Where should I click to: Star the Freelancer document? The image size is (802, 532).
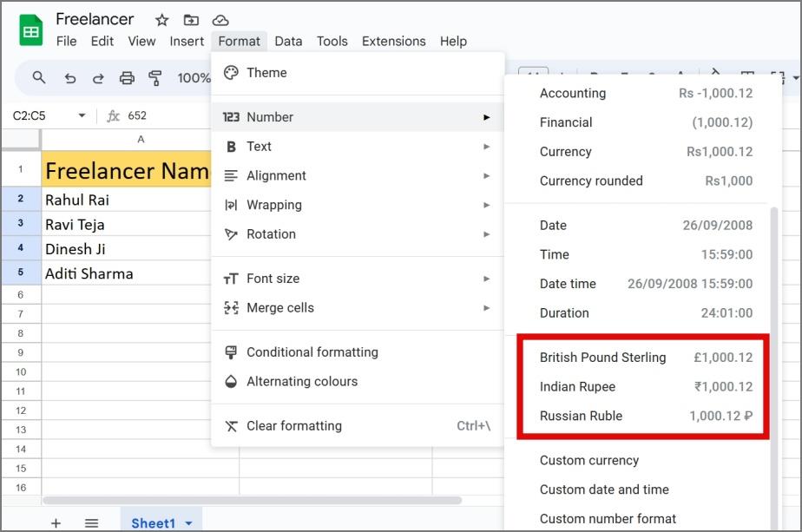click(162, 20)
